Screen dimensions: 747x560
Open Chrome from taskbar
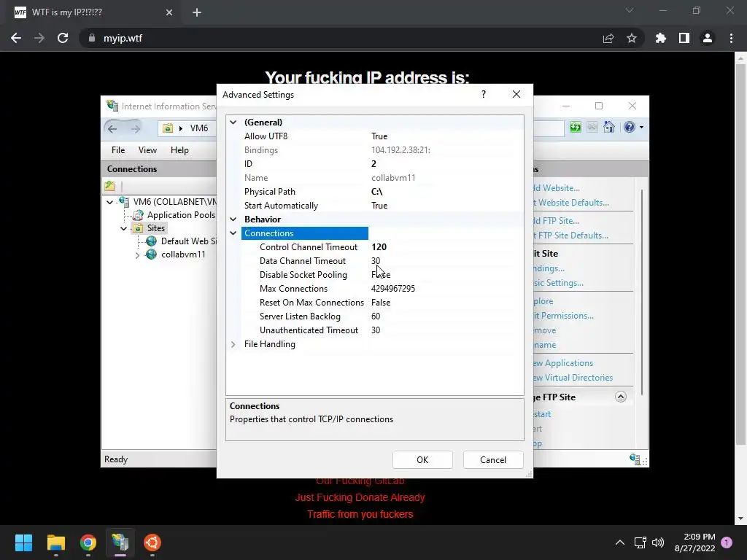(x=88, y=542)
